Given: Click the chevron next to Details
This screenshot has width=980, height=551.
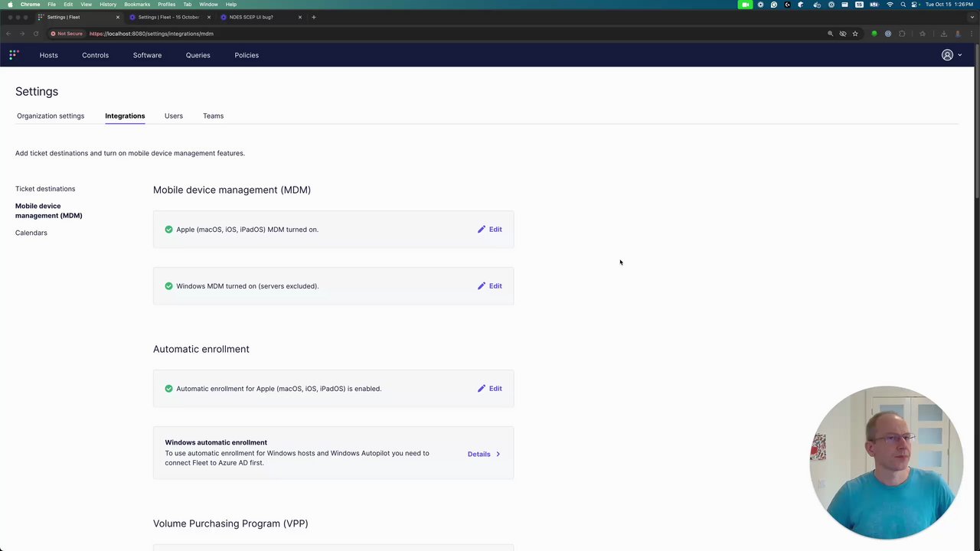Looking at the screenshot, I should pyautogui.click(x=498, y=455).
